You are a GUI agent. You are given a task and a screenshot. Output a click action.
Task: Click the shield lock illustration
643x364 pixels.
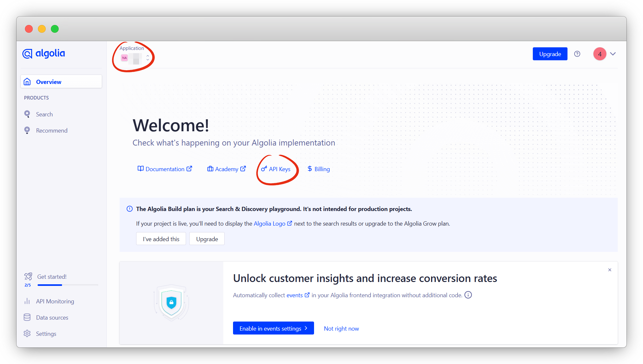[171, 303]
